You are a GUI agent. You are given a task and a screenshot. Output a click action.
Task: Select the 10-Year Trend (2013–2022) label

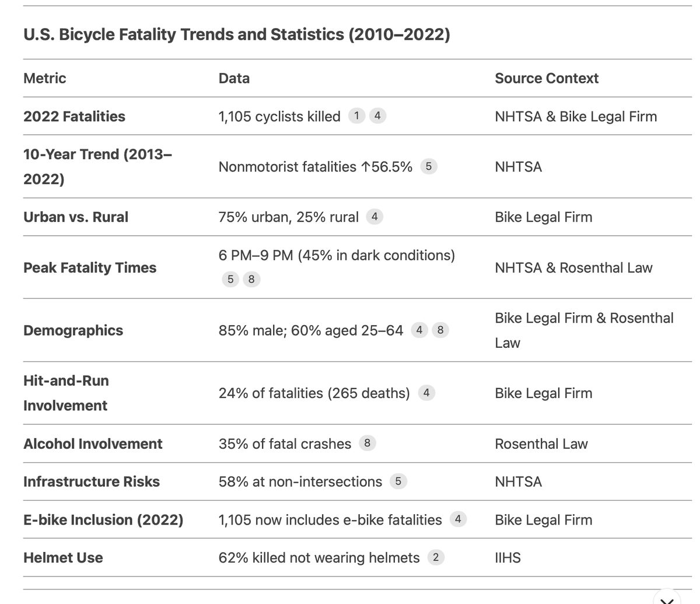point(98,166)
